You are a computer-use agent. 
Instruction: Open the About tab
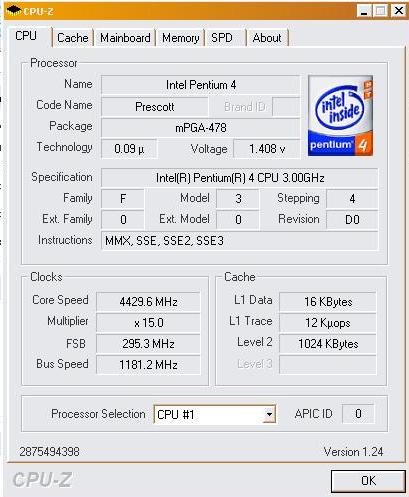[x=267, y=38]
